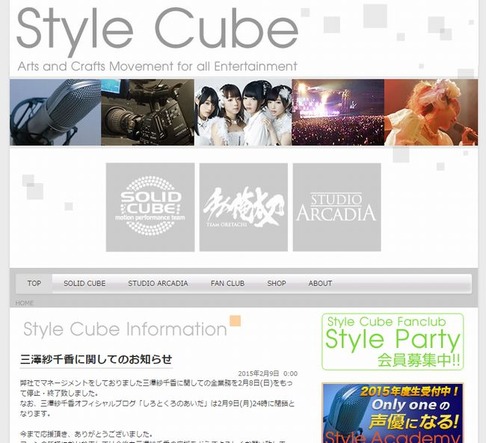Click the HOME breadcrumb link
Viewport: 486px width, 443px height.
[24, 303]
